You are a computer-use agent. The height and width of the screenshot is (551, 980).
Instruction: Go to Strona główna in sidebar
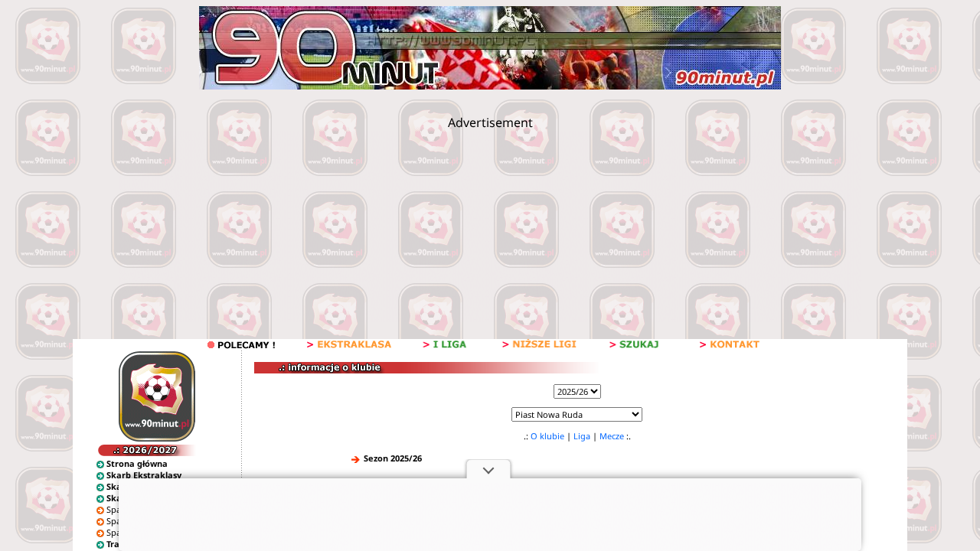137,464
